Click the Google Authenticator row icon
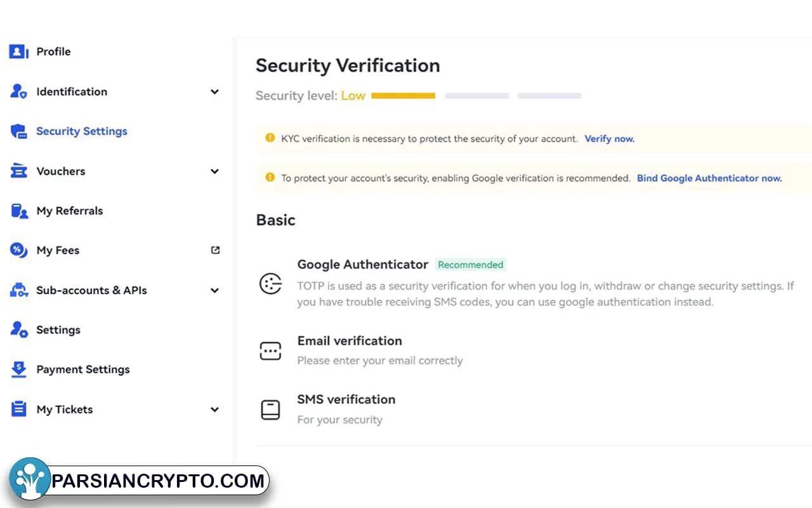The height and width of the screenshot is (508, 812). coord(271,284)
